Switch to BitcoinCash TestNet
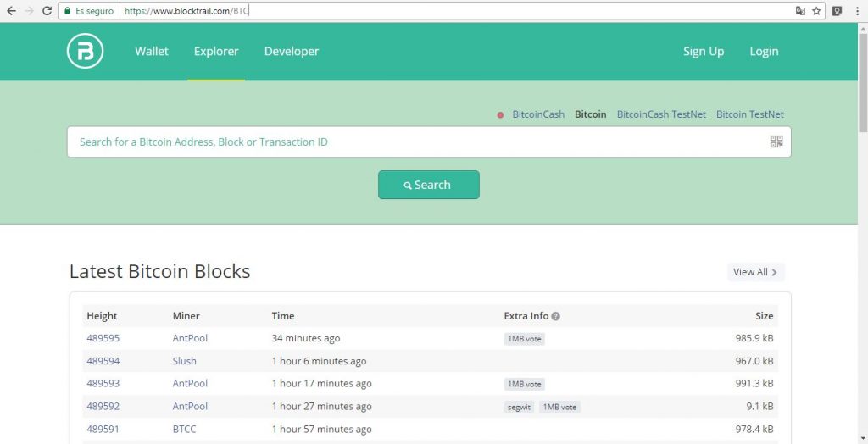This screenshot has width=868, height=444. tap(661, 114)
